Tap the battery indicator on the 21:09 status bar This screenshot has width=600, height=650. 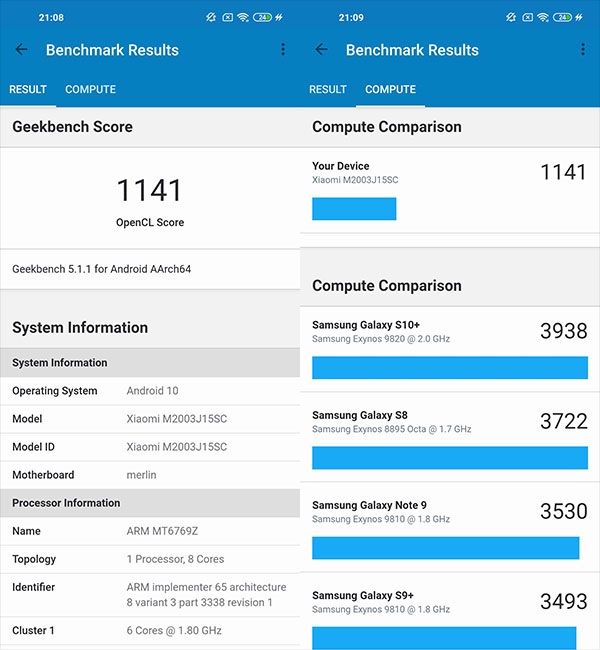coord(564,17)
